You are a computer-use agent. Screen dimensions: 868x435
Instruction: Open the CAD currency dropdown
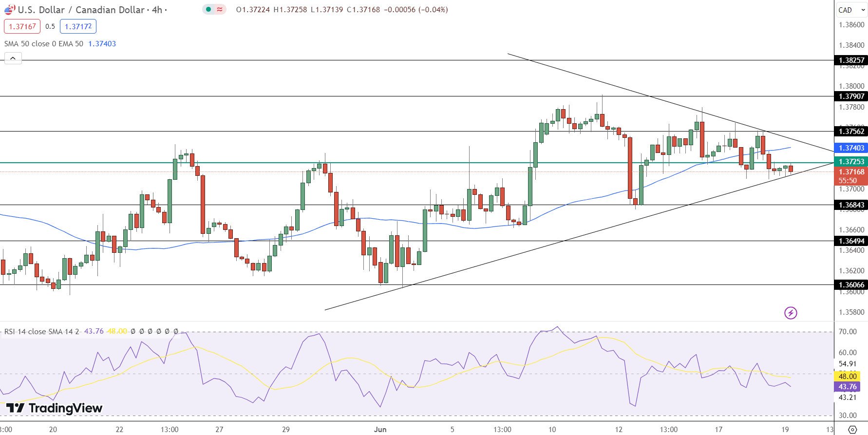pyautogui.click(x=851, y=10)
